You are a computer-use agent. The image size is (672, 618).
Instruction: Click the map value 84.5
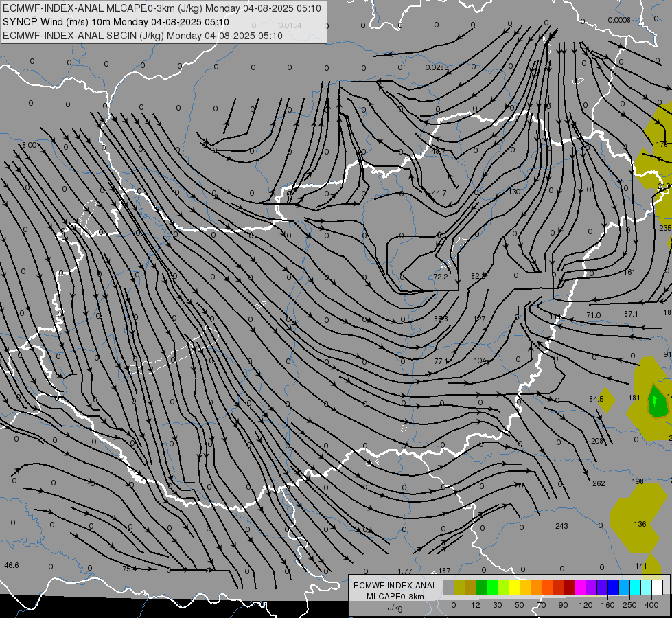point(596,399)
